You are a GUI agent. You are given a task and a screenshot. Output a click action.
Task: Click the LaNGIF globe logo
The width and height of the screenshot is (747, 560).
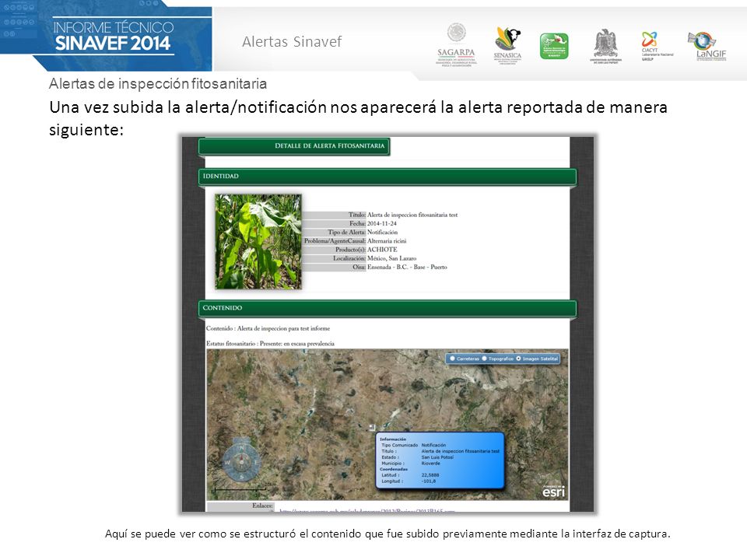(x=707, y=46)
